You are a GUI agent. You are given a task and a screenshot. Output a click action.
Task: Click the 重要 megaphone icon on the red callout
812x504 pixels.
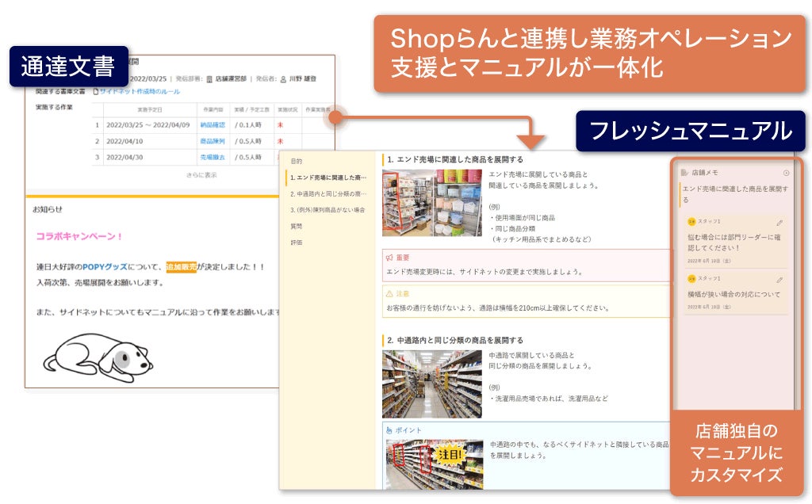[389, 258]
